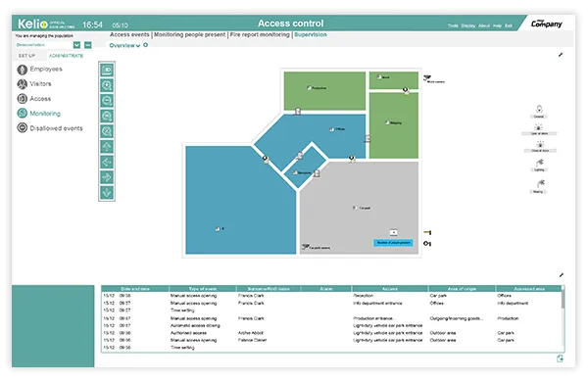Click the Accessed area column header
The image size is (588, 382).
point(529,289)
